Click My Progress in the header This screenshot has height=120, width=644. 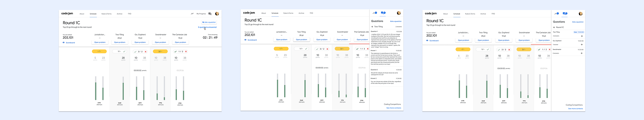[x=201, y=14]
